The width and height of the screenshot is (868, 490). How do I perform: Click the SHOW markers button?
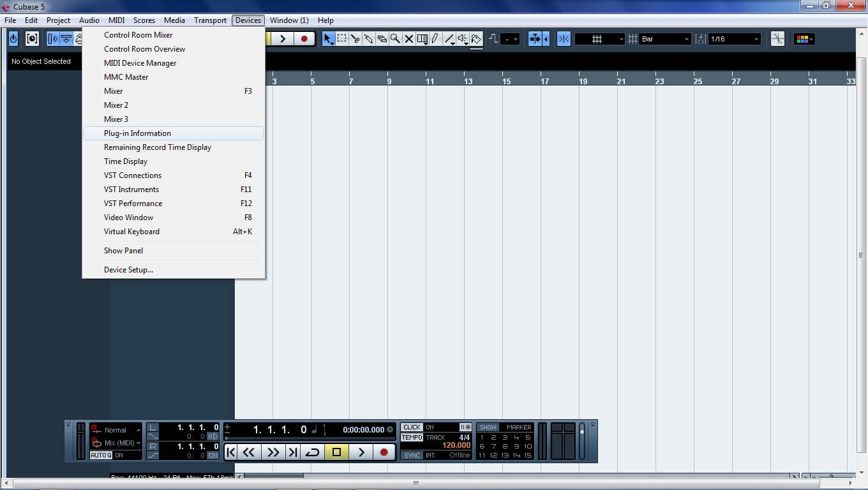488,427
